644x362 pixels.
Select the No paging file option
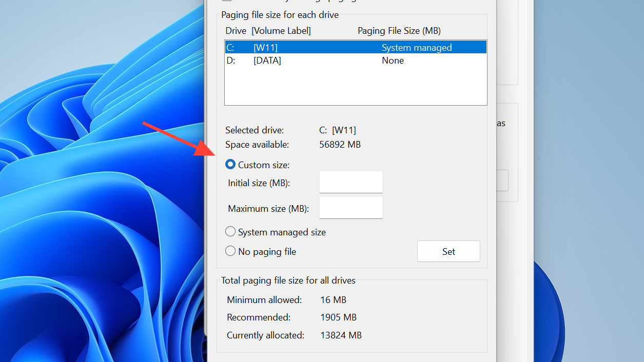pos(230,251)
